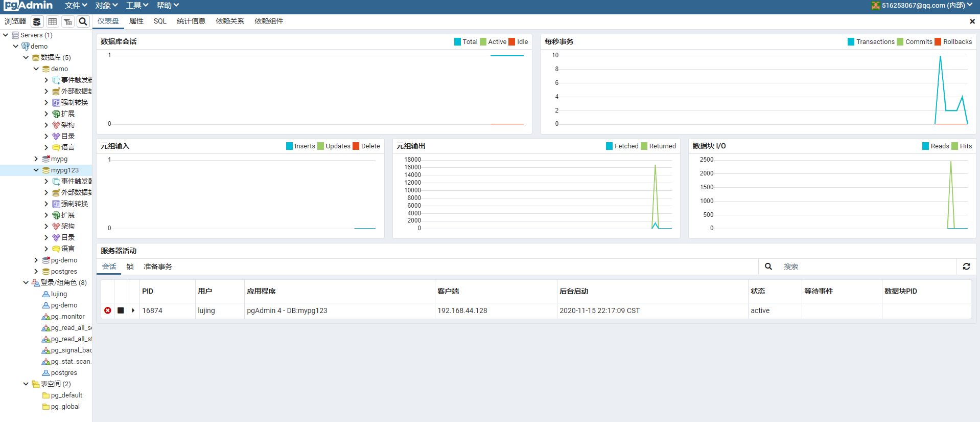Close the dashboard panel with X

[x=972, y=21]
